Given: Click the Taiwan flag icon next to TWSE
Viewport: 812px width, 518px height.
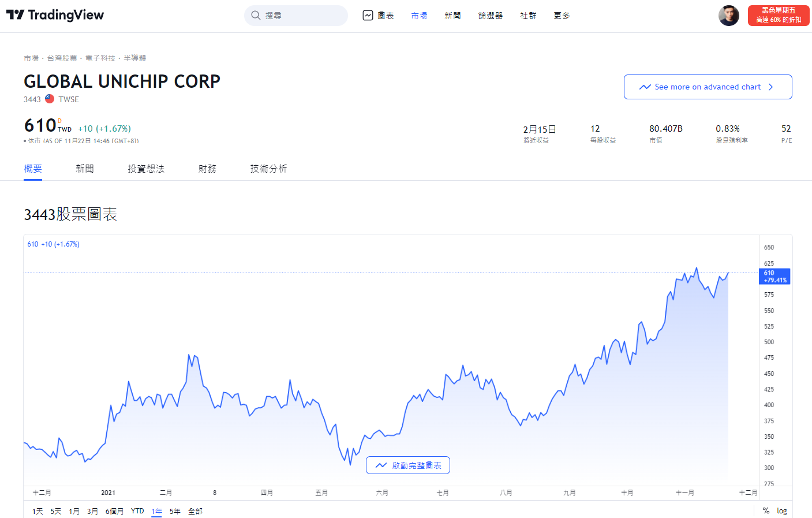Looking at the screenshot, I should [x=50, y=99].
